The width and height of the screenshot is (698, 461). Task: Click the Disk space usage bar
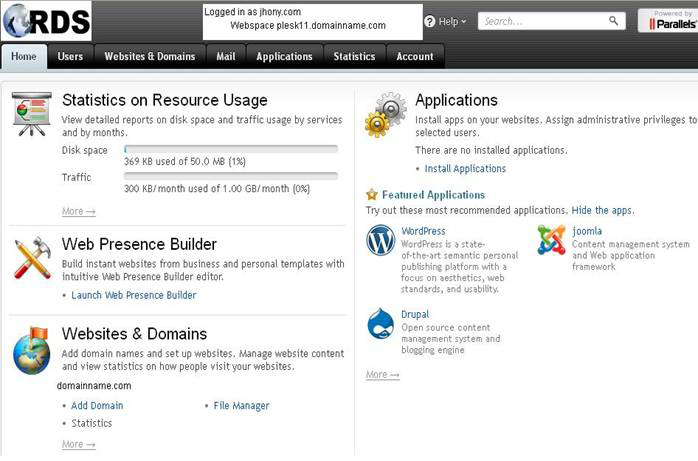click(x=231, y=149)
